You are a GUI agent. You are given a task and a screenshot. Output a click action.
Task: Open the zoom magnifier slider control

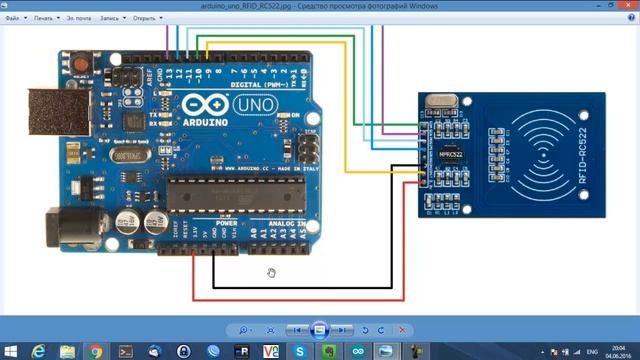click(245, 330)
